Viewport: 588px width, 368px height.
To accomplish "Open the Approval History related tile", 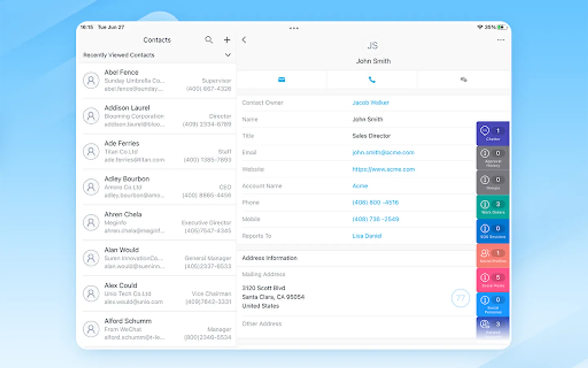I will tap(493, 158).
